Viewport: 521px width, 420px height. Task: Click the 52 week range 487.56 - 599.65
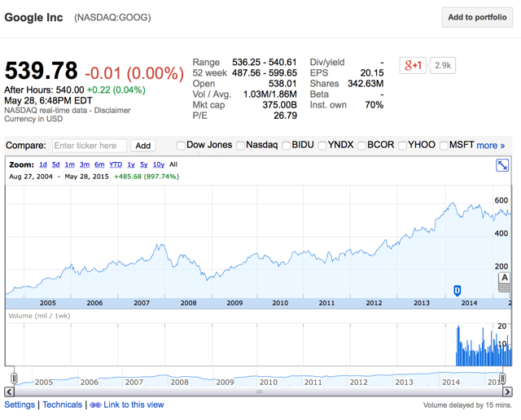tap(265, 72)
